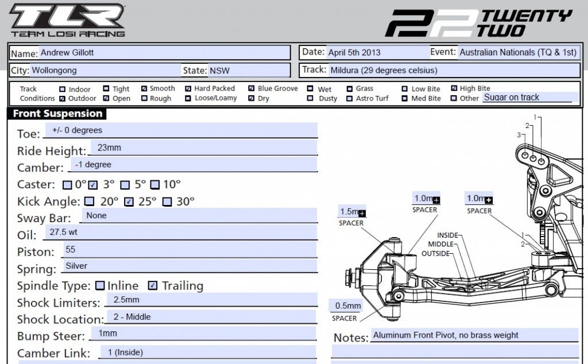
Task: Click the Notes field about Aluminum Front Pivot
Action: pyautogui.click(x=474, y=335)
